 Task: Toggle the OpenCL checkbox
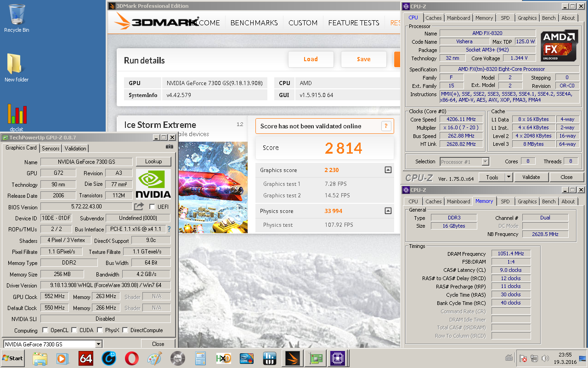point(45,330)
